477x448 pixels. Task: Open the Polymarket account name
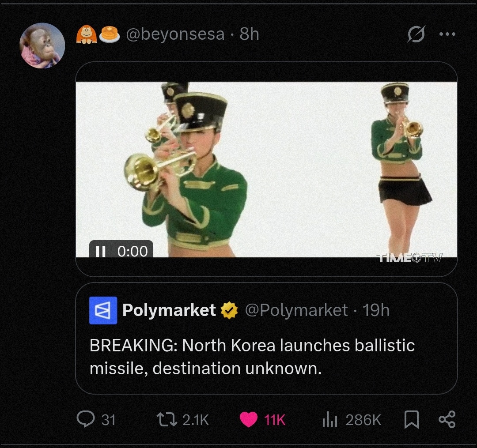click(x=169, y=310)
